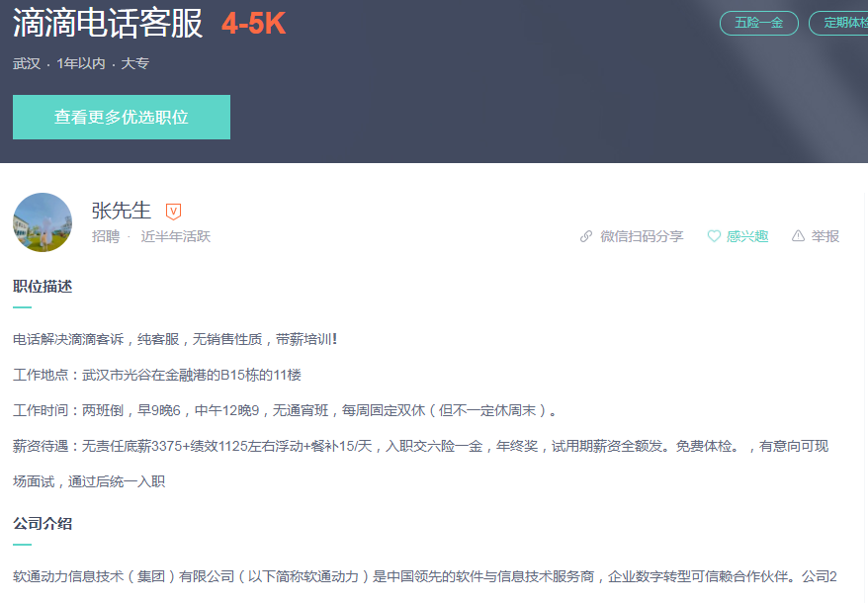Click the verified V badge beside 张先生

click(173, 211)
